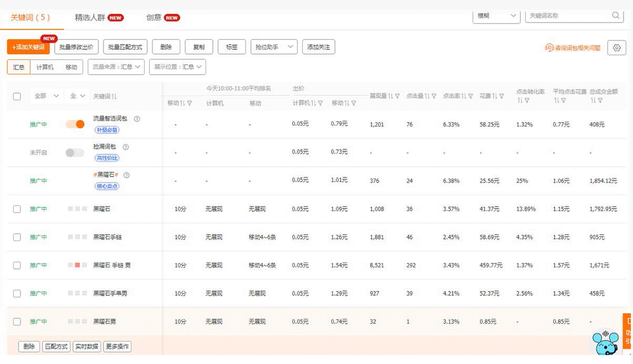Click the search magnifier icon

616,16
